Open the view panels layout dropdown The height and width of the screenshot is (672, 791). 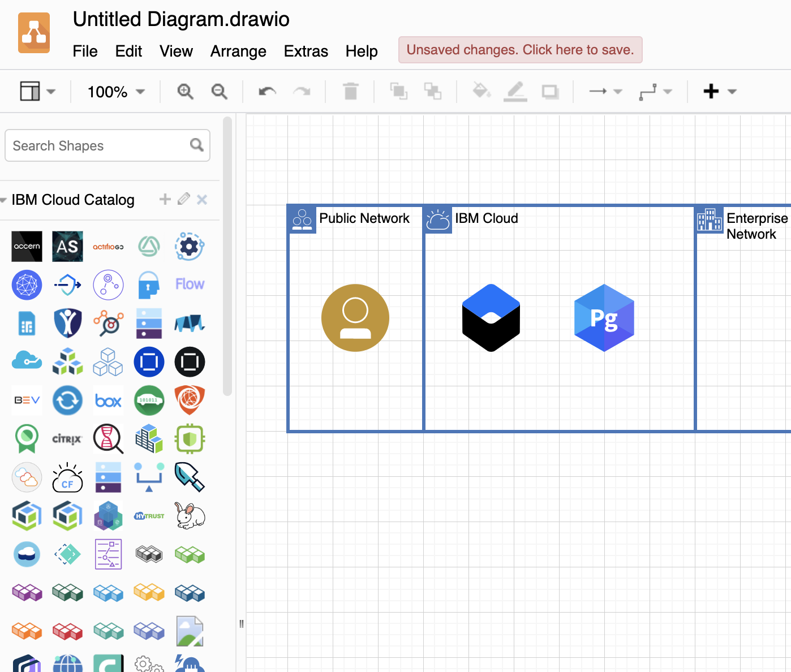coord(38,91)
